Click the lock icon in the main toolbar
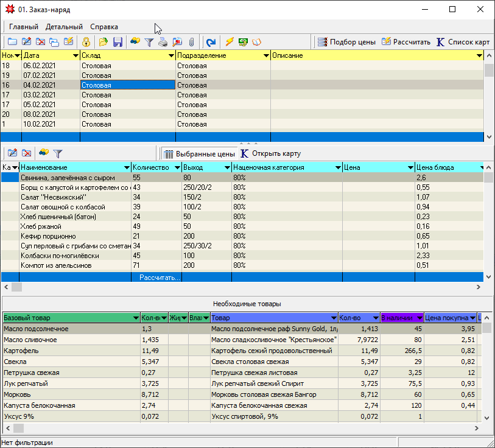This screenshot has width=495, height=448. (x=86, y=42)
